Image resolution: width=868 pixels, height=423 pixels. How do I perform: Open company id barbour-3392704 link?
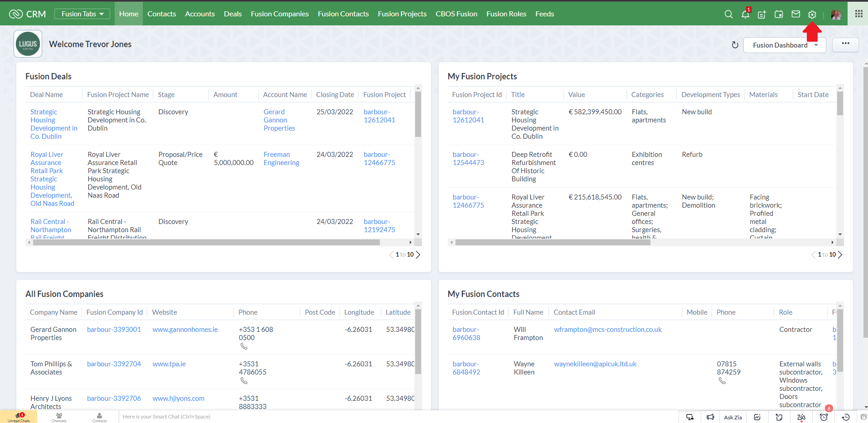point(114,364)
